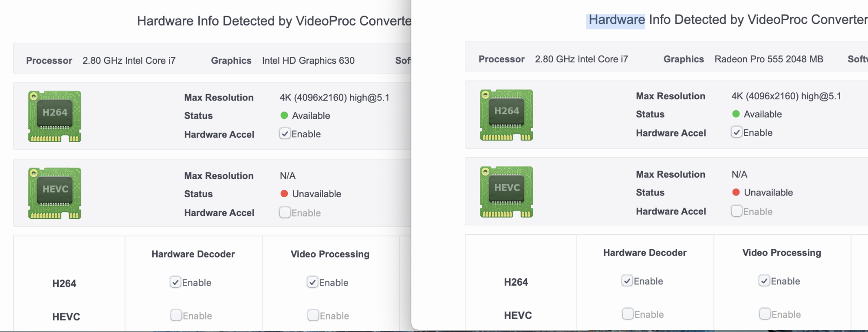The width and height of the screenshot is (868, 332).
Task: Toggle H264 Hardware Accel Enable in Radeon window
Action: (736, 132)
